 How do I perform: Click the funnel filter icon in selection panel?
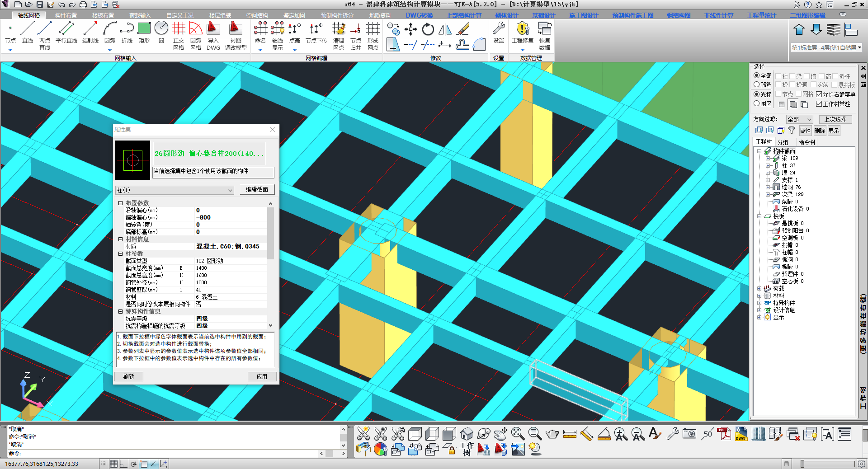tap(792, 131)
